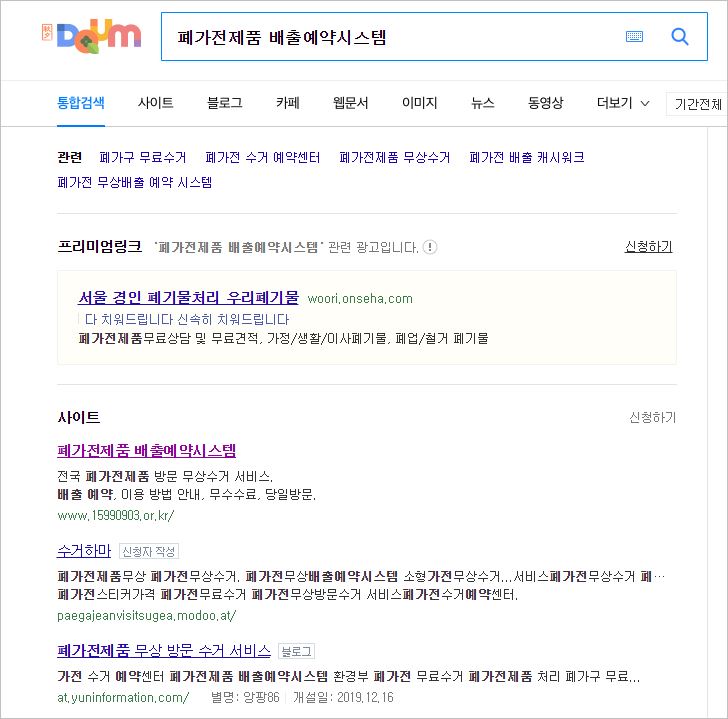This screenshot has height=719, width=728.
Task: Click the at.yuninformation.com URL
Action: 123,698
